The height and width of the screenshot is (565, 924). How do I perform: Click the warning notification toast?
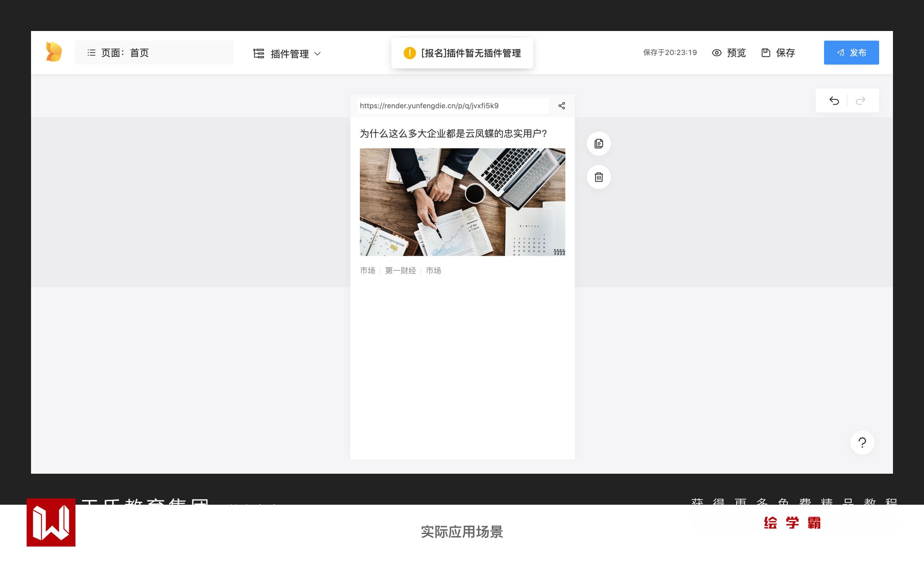pyautogui.click(x=462, y=53)
